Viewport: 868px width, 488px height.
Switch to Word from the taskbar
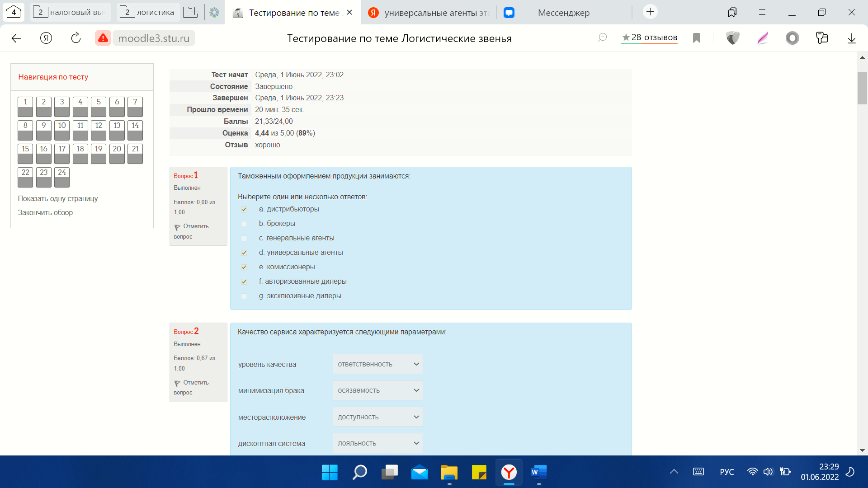[539, 472]
